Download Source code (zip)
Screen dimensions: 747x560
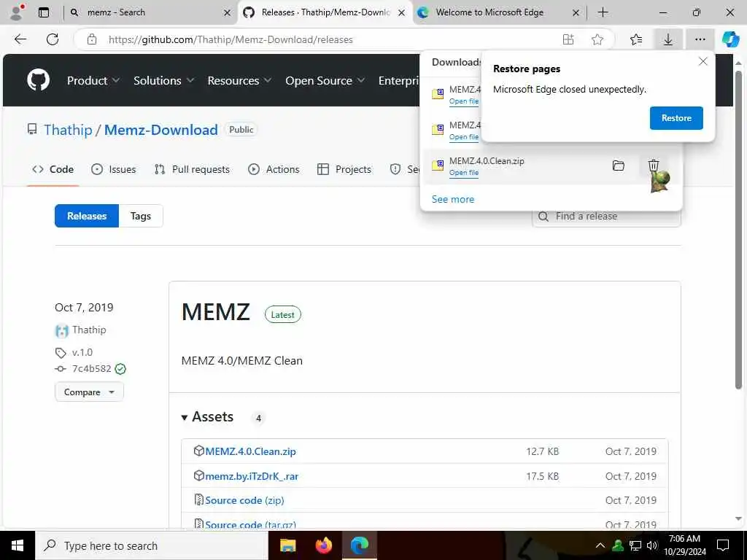[244, 500]
